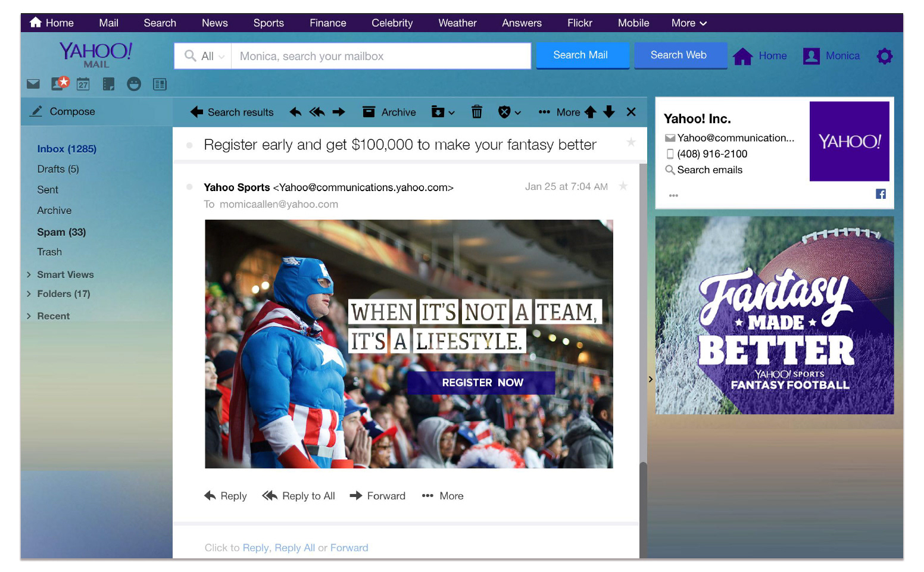Screen dimensions: 924x572
Task: Click the Search Mail button
Action: (x=583, y=55)
